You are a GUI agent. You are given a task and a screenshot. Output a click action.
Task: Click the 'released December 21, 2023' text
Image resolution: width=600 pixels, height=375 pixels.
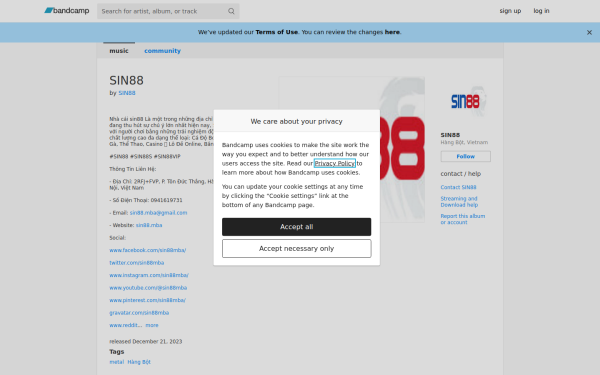pyautogui.click(x=146, y=342)
